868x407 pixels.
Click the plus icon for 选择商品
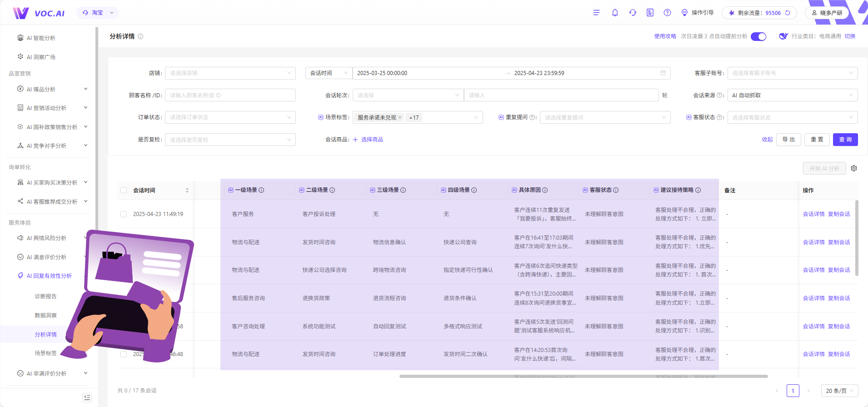[355, 140]
